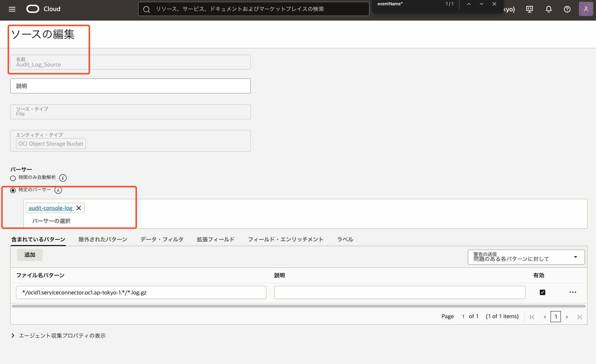Remove the audit-console-log parser with X

pyautogui.click(x=79, y=208)
